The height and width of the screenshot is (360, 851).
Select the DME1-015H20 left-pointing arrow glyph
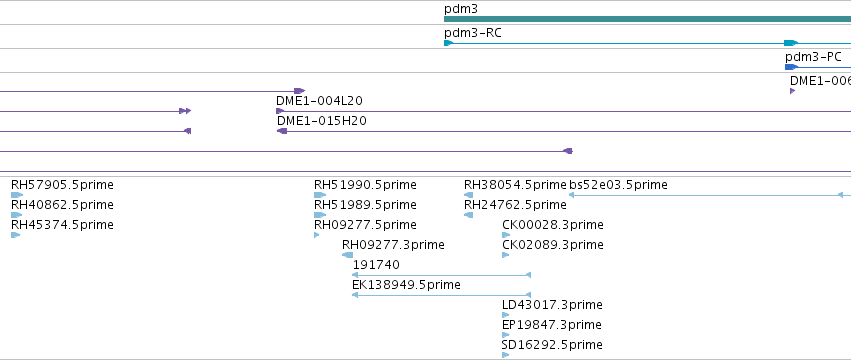click(x=282, y=131)
